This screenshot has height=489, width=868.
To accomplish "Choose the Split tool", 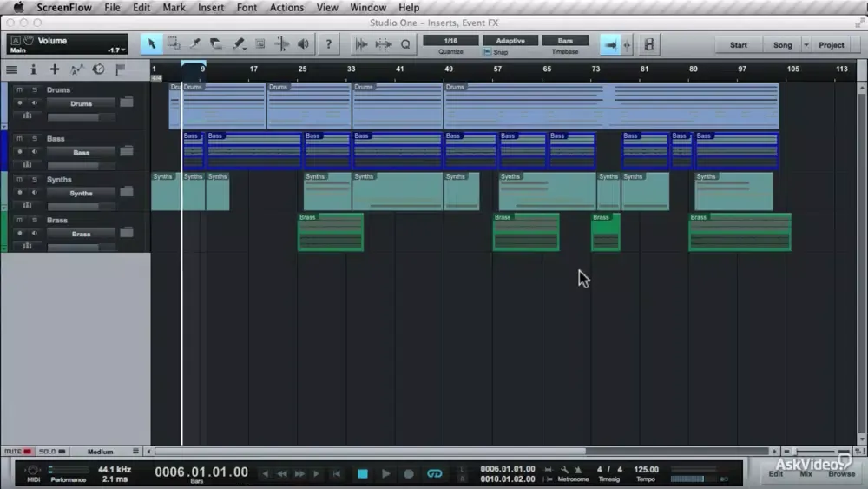I will click(x=194, y=44).
